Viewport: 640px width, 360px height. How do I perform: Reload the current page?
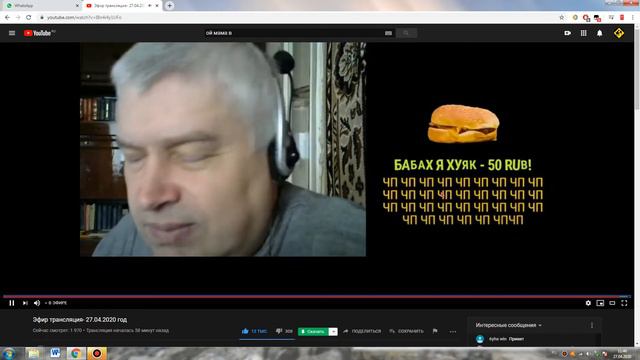[29, 18]
